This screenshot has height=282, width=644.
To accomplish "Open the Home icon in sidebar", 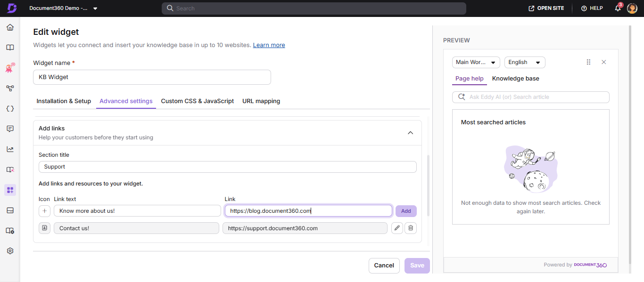I will 10,27.
